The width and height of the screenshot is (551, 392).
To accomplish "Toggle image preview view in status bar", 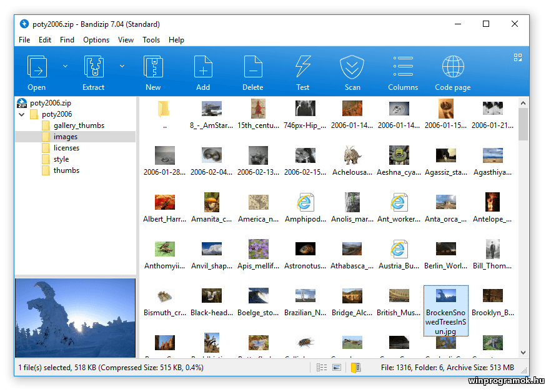I will (337, 368).
